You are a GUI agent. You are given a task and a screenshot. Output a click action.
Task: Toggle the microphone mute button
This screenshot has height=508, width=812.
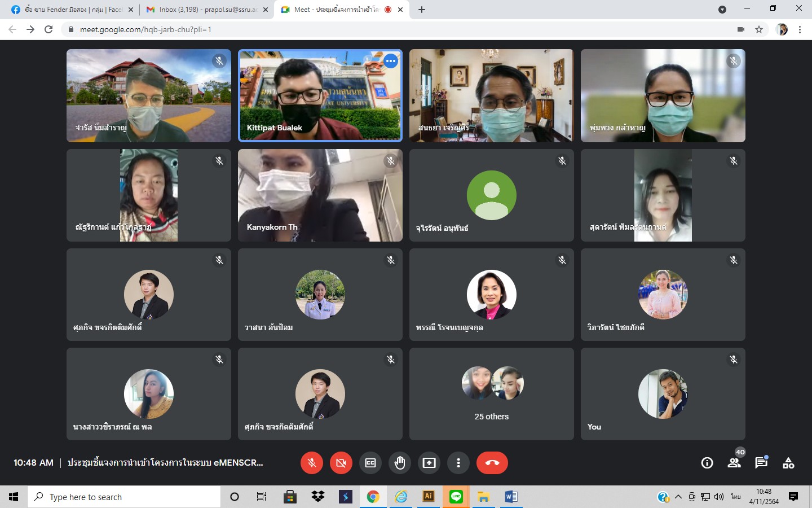click(x=312, y=463)
